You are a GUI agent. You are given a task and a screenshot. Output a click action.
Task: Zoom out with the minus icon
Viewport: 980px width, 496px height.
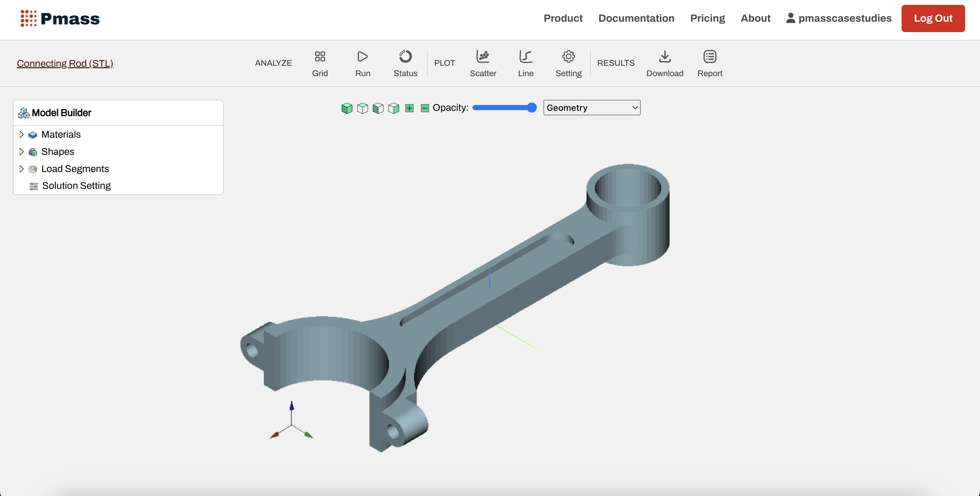pos(425,108)
